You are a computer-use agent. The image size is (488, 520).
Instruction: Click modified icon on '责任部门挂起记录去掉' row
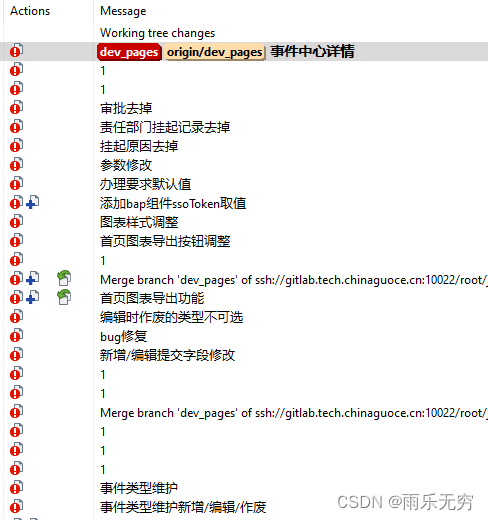click(x=16, y=127)
